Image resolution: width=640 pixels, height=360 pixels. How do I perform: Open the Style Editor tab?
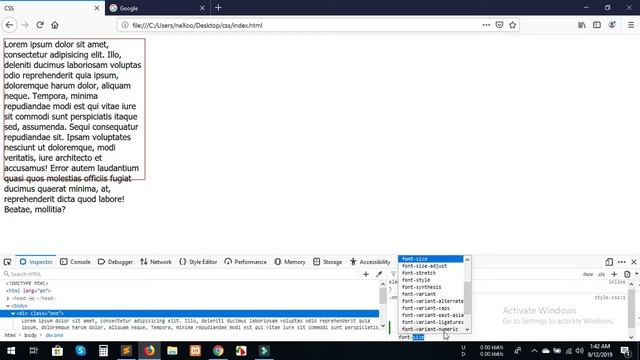[x=198, y=262]
